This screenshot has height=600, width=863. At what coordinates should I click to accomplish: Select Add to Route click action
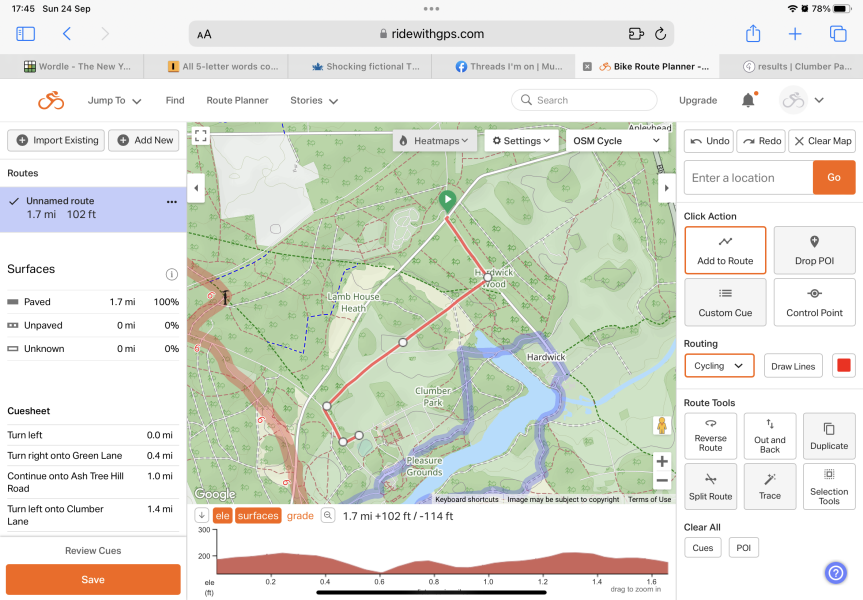725,250
